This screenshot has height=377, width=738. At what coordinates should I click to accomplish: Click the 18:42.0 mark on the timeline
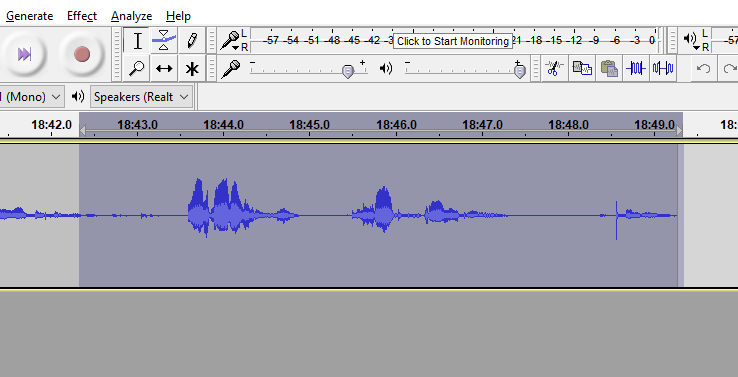(51, 125)
